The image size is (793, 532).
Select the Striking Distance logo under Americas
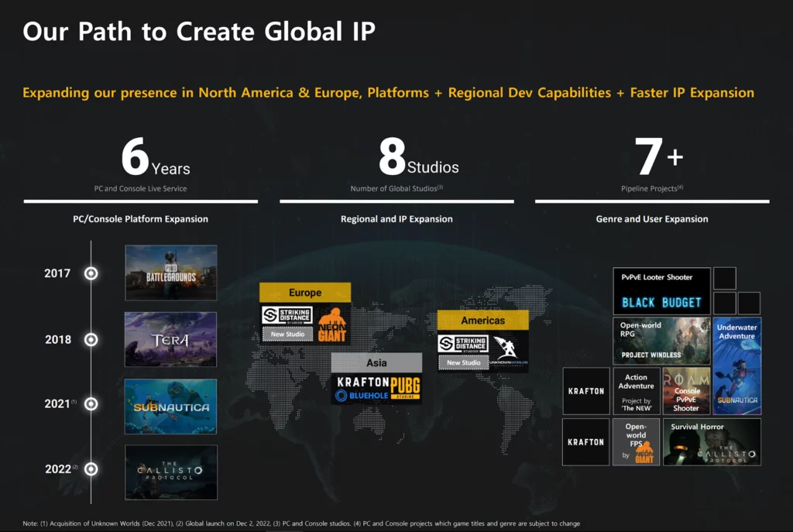pyautogui.click(x=462, y=344)
